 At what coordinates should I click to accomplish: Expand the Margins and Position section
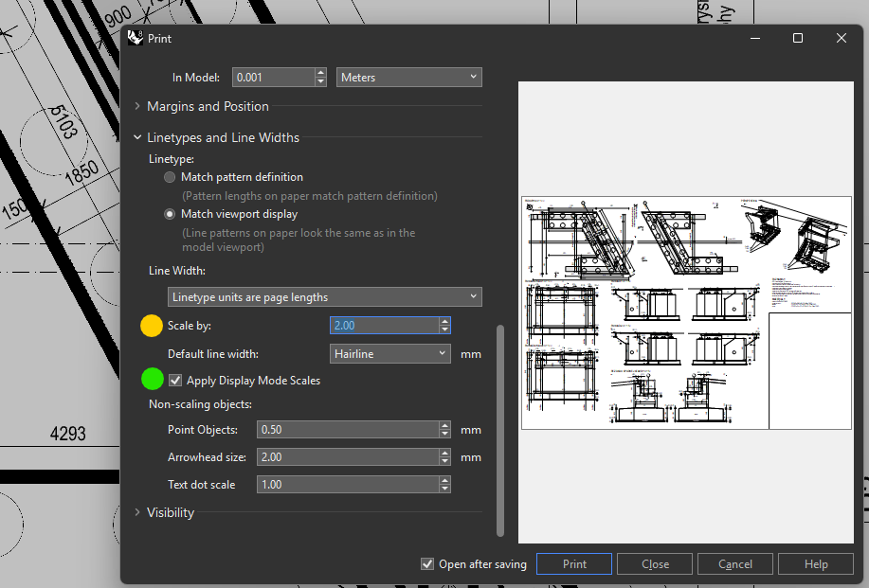[208, 107]
